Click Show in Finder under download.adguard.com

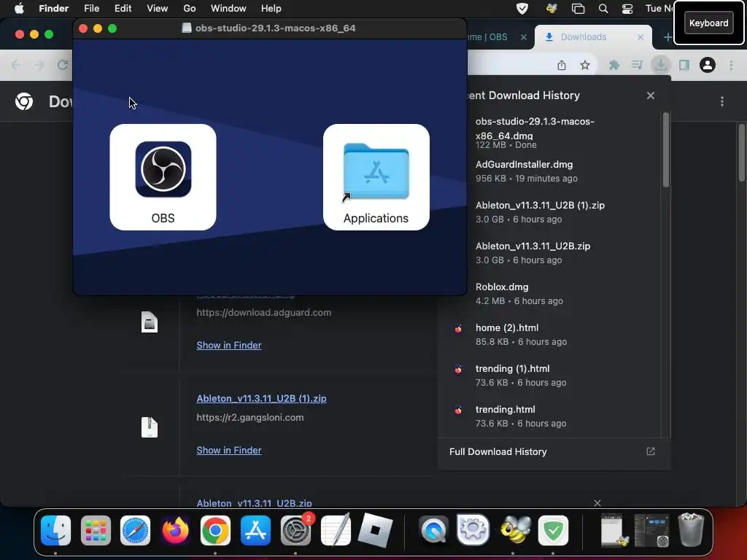[228, 345]
